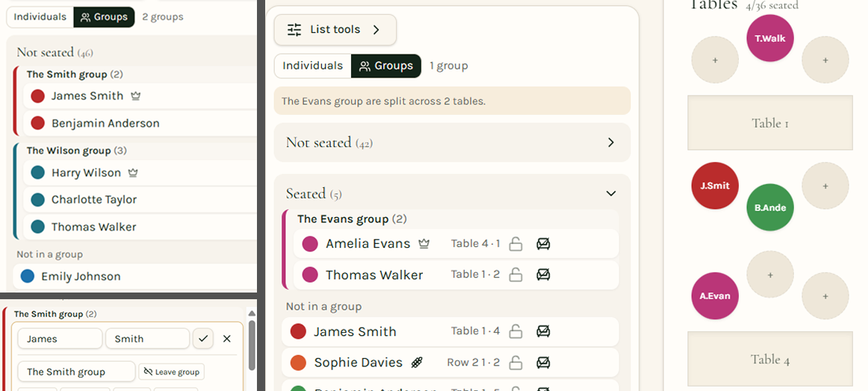Select Charlotte Taylor row
This screenshot has width=868, height=391.
coord(140,200)
